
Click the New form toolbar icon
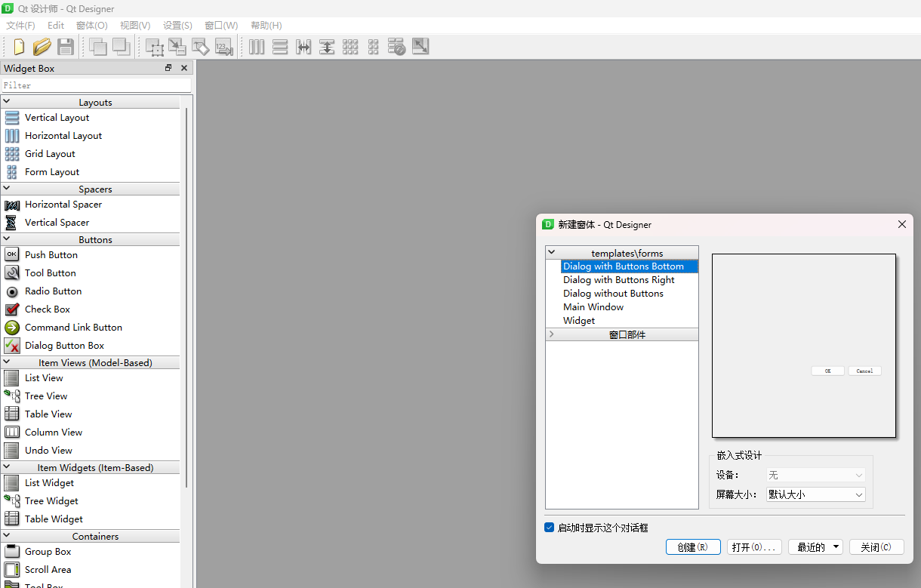tap(19, 47)
